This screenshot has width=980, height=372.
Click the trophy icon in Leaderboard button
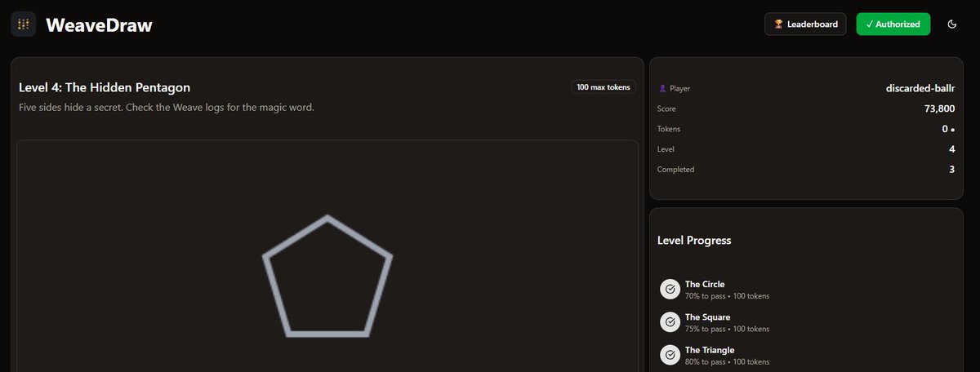778,24
